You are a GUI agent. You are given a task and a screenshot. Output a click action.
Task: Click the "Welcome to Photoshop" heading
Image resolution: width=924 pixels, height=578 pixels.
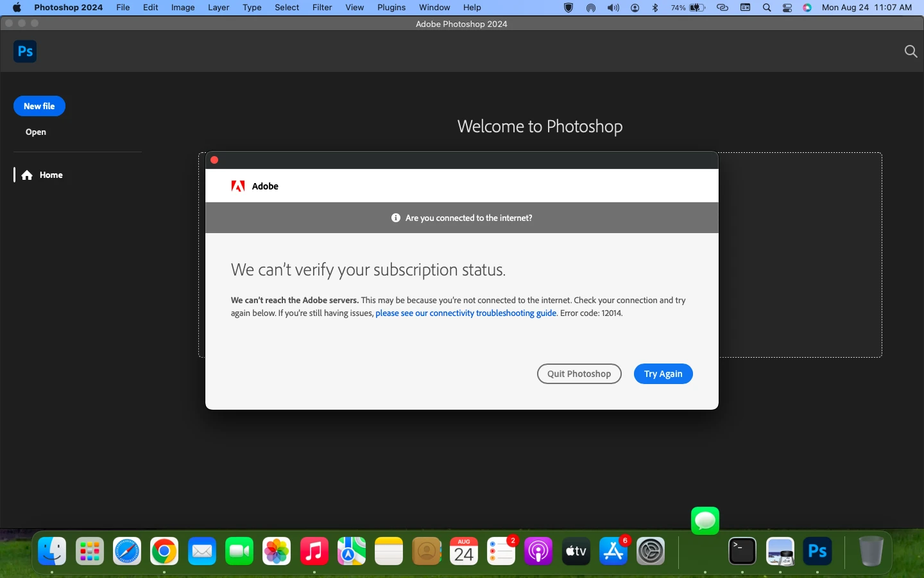coord(540,127)
